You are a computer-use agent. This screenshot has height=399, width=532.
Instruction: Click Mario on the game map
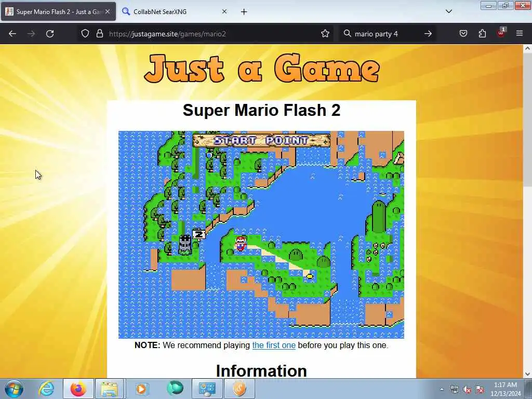pos(241,243)
